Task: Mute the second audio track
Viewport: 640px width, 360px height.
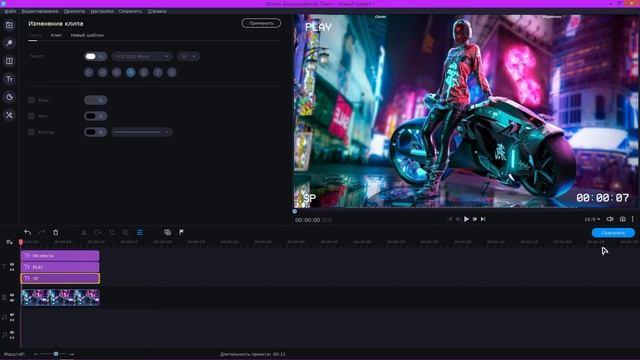Action: (12, 332)
